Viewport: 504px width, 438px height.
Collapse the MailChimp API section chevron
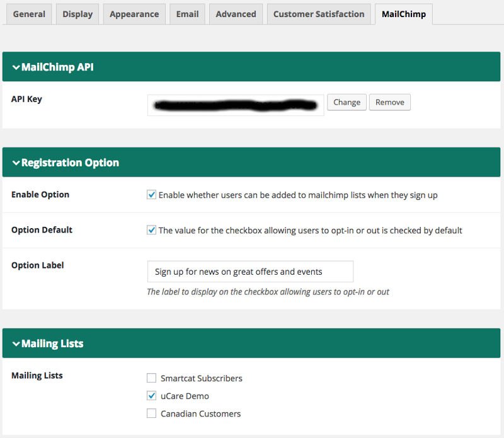pyautogui.click(x=16, y=67)
